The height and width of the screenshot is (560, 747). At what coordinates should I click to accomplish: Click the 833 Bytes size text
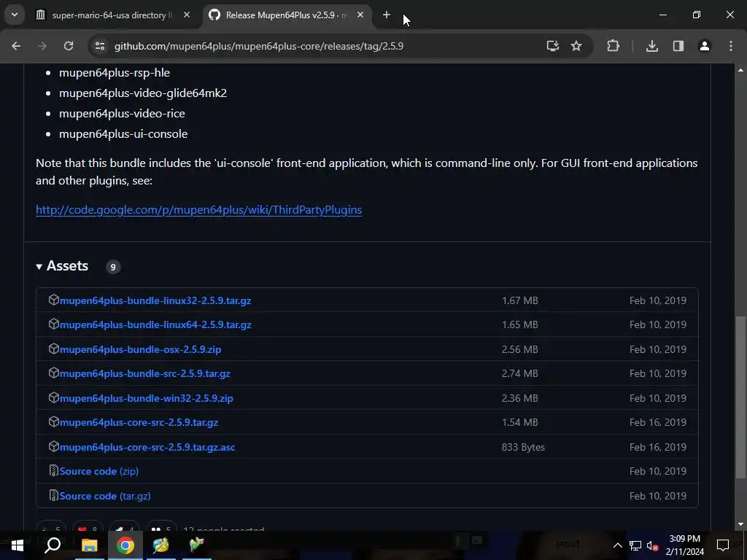(x=523, y=447)
